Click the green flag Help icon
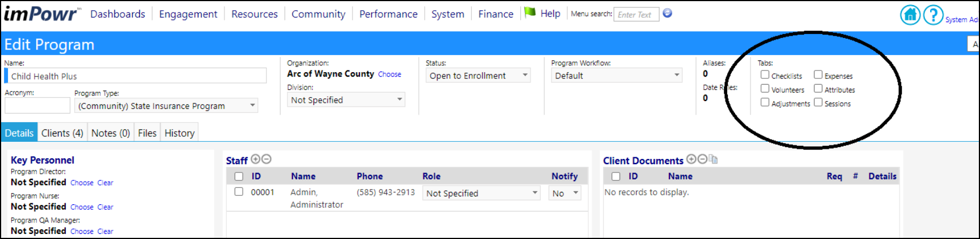Viewport: 980px width, 239px height. 529,12
